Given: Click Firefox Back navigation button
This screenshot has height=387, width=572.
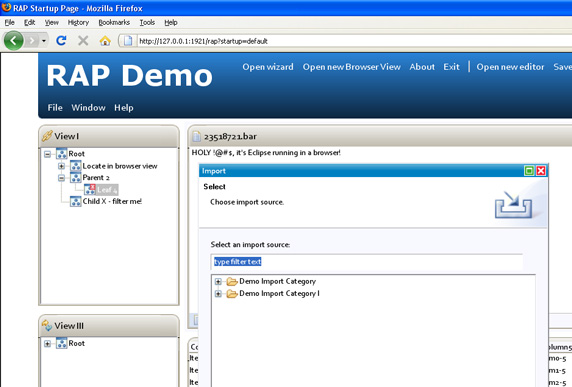Looking at the screenshot, I should (x=13, y=40).
